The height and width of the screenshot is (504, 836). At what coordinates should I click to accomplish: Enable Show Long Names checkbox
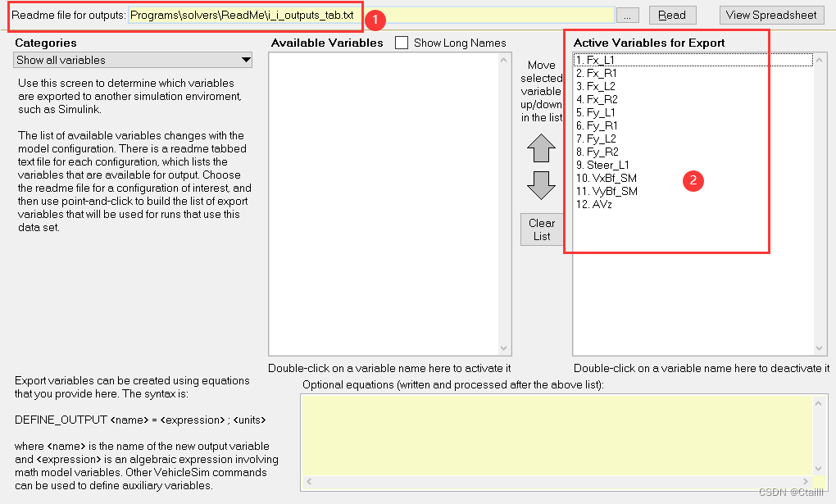402,43
